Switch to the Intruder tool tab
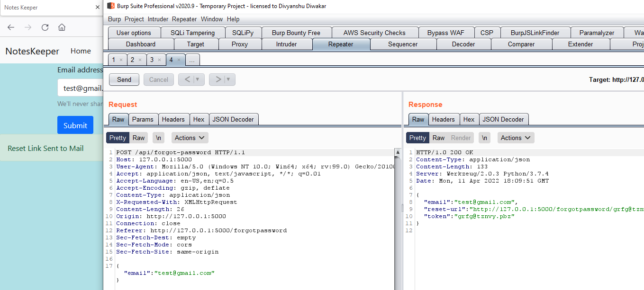The height and width of the screenshot is (290, 644). pos(286,44)
